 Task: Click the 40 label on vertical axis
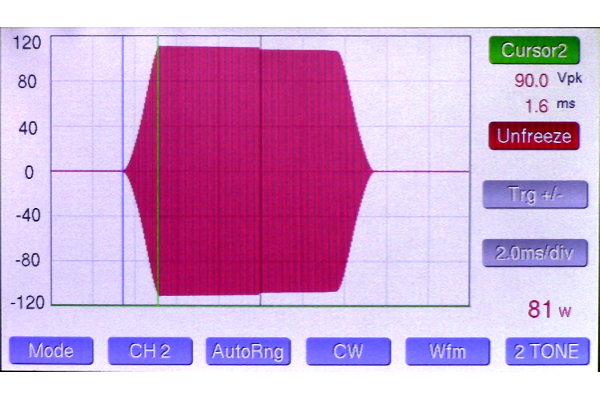click(x=28, y=128)
